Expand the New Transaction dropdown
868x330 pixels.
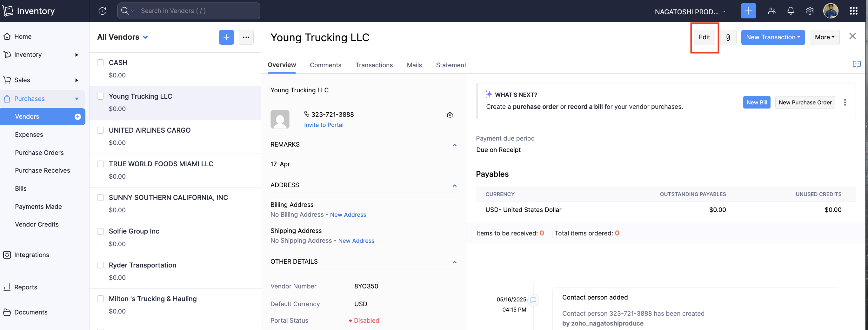click(x=773, y=37)
